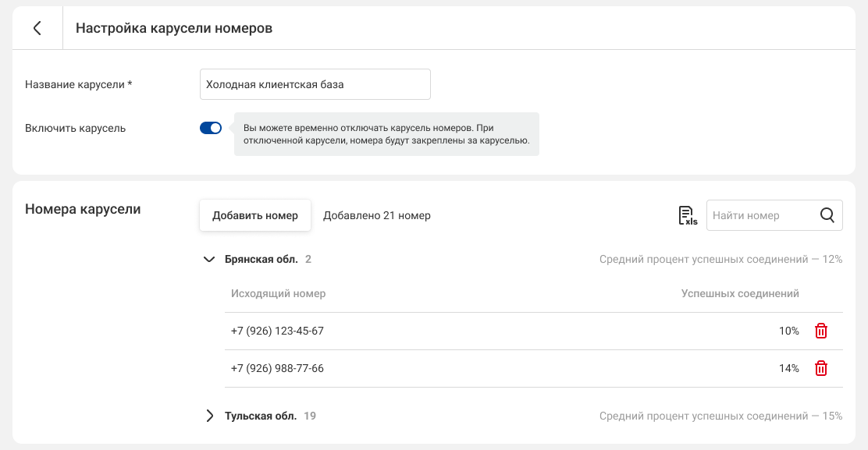Image resolution: width=868 pixels, height=450 pixels.
Task: Click the Успешных соединений column header
Action: pyautogui.click(x=740, y=294)
